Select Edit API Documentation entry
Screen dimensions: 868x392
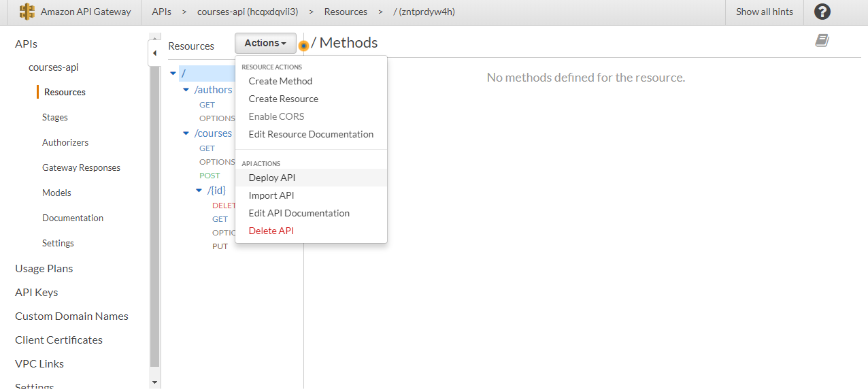click(x=299, y=213)
